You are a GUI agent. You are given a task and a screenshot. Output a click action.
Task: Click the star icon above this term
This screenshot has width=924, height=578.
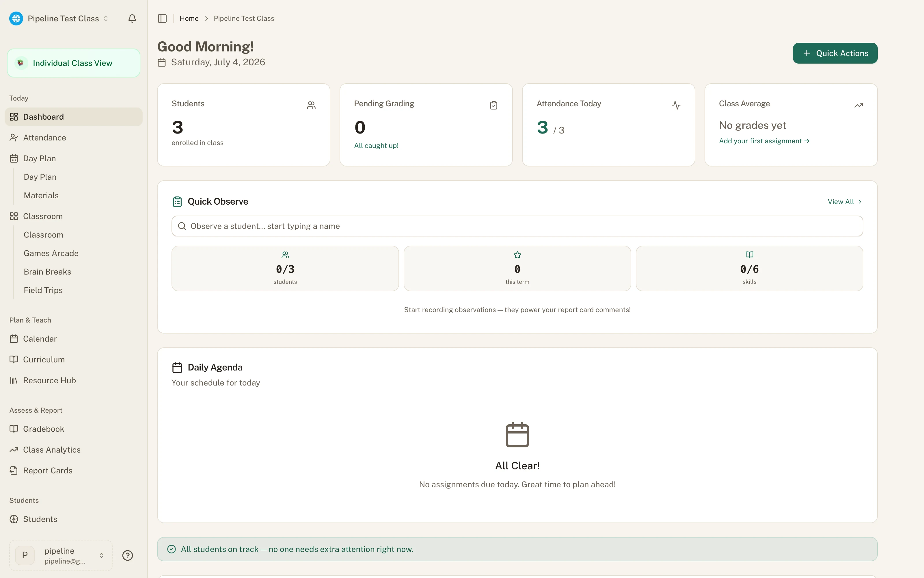517,255
